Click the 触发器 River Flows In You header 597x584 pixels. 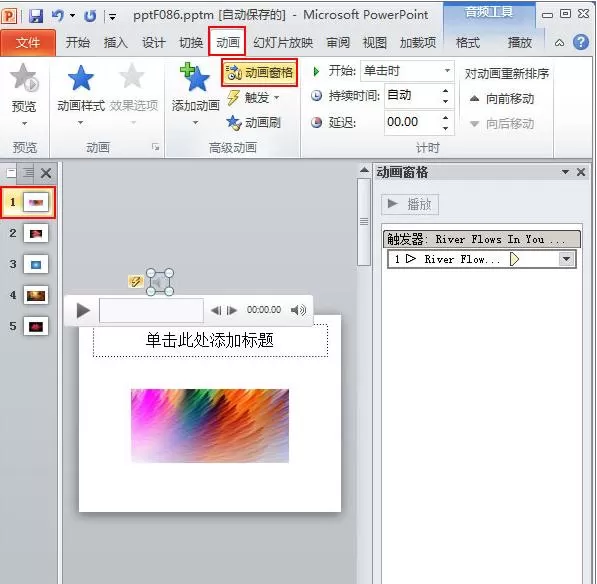pos(482,239)
